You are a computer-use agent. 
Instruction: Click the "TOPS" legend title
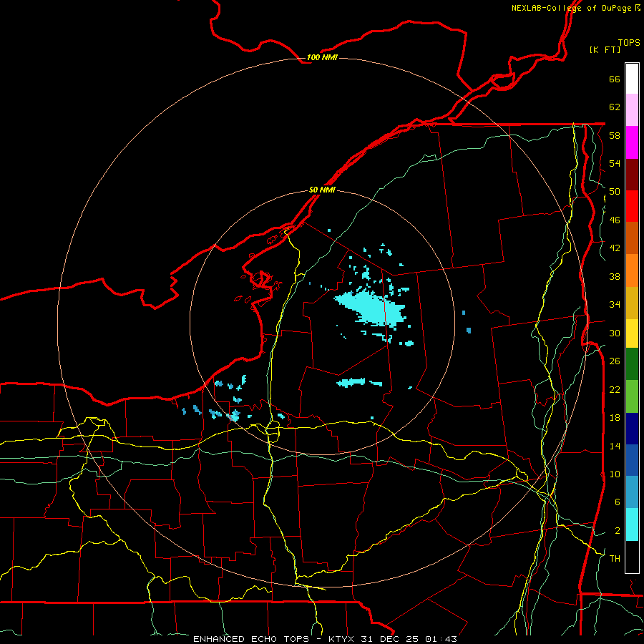pyautogui.click(x=629, y=43)
